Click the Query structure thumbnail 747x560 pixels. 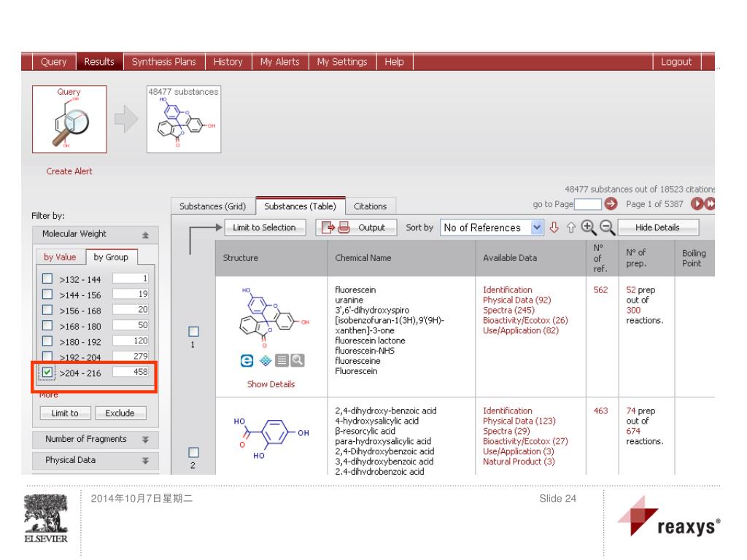[69, 119]
